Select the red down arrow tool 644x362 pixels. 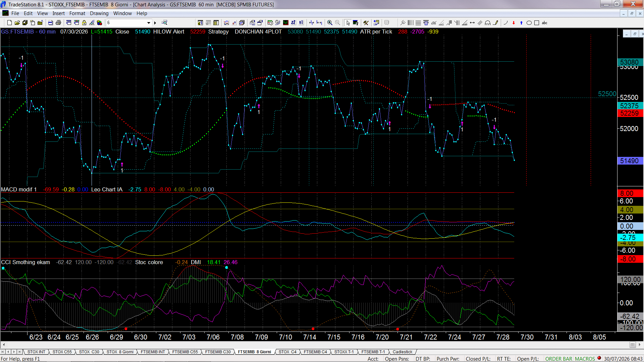[x=514, y=23]
